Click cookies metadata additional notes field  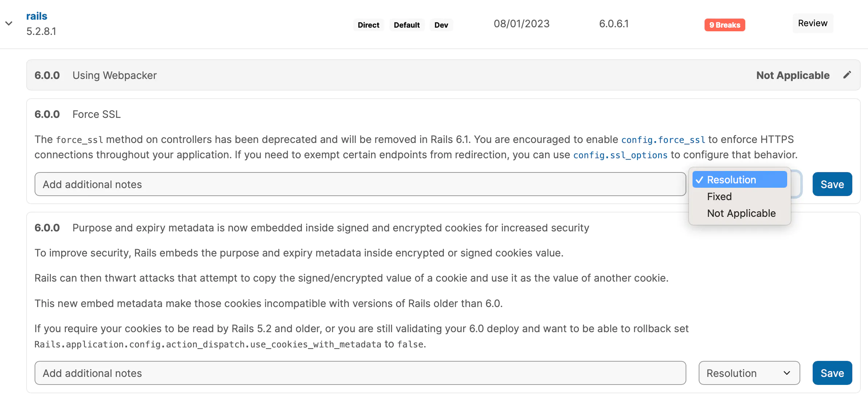click(x=360, y=373)
